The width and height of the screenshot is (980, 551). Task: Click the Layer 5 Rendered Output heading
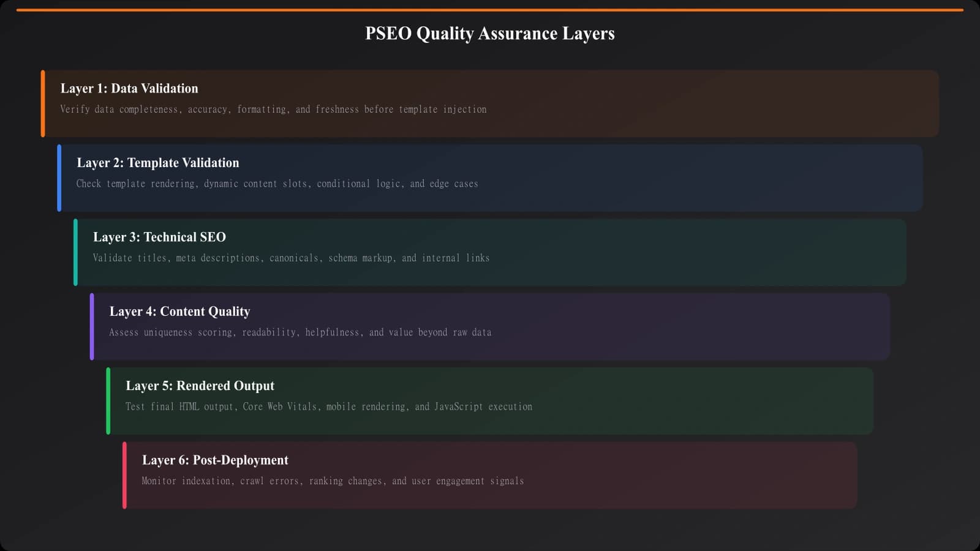(x=200, y=386)
